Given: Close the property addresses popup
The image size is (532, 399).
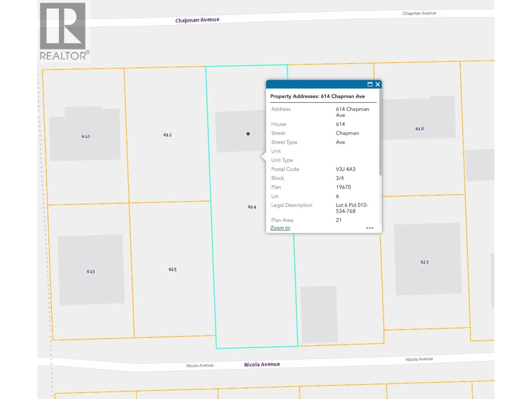Looking at the screenshot, I should coord(378,85).
